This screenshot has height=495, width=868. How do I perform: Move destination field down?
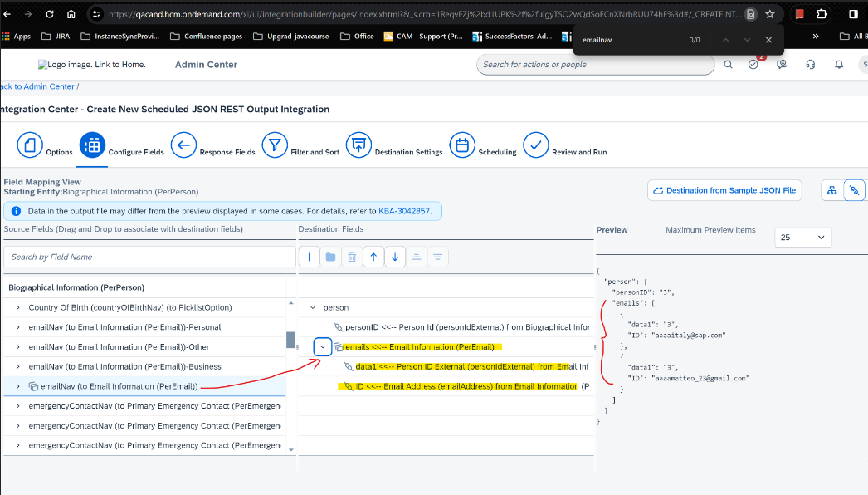[395, 257]
